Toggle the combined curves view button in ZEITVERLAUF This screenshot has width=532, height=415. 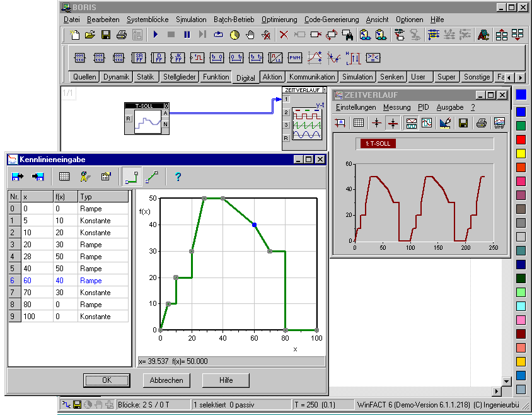427,123
